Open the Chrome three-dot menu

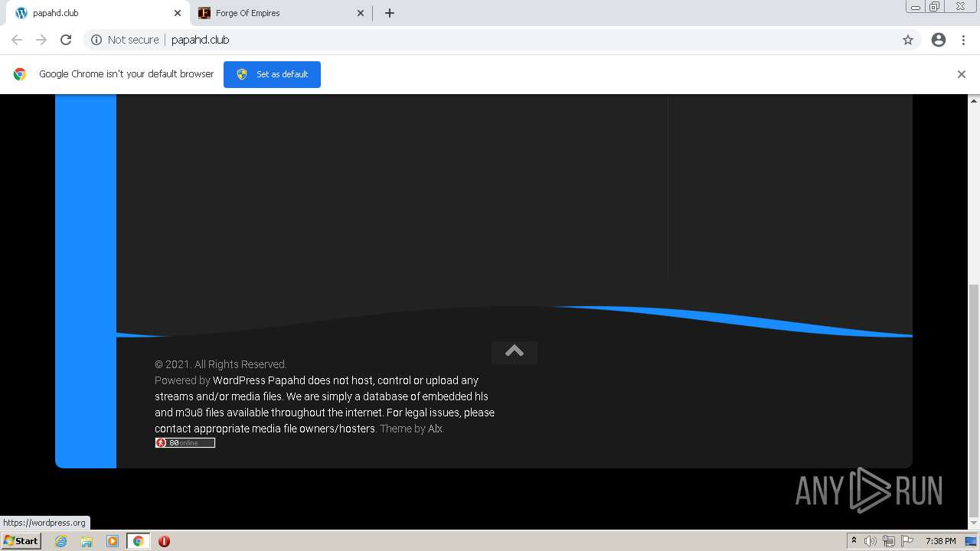[x=963, y=40]
